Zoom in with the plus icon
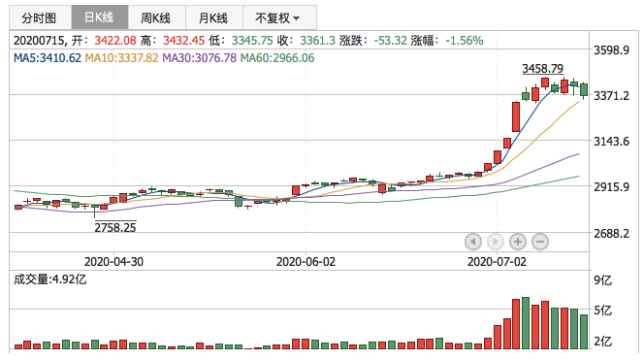This screenshot has height=360, width=644. [518, 242]
